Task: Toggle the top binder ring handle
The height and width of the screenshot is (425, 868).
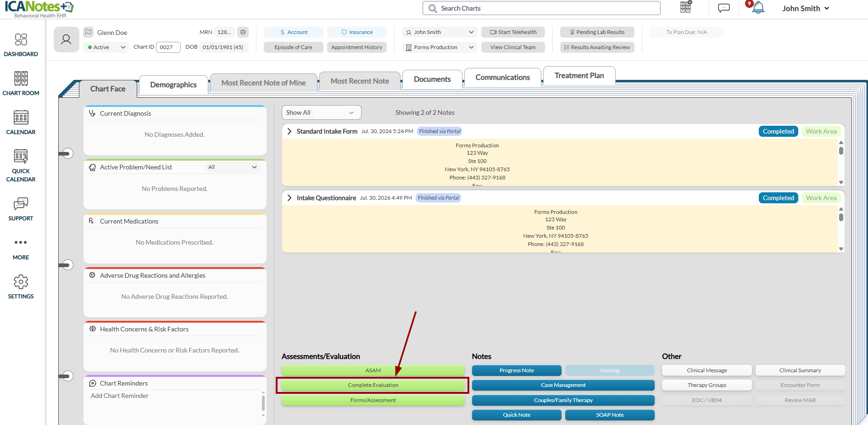Action: coord(67,153)
